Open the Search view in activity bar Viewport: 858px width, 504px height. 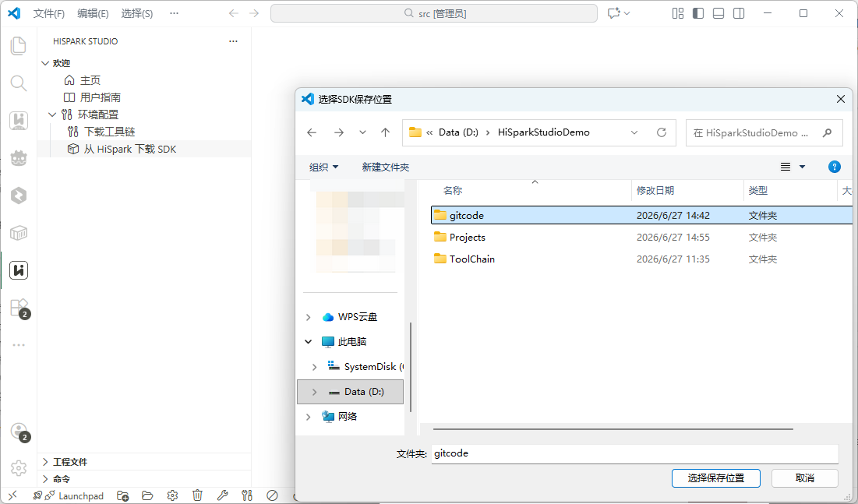(x=19, y=83)
